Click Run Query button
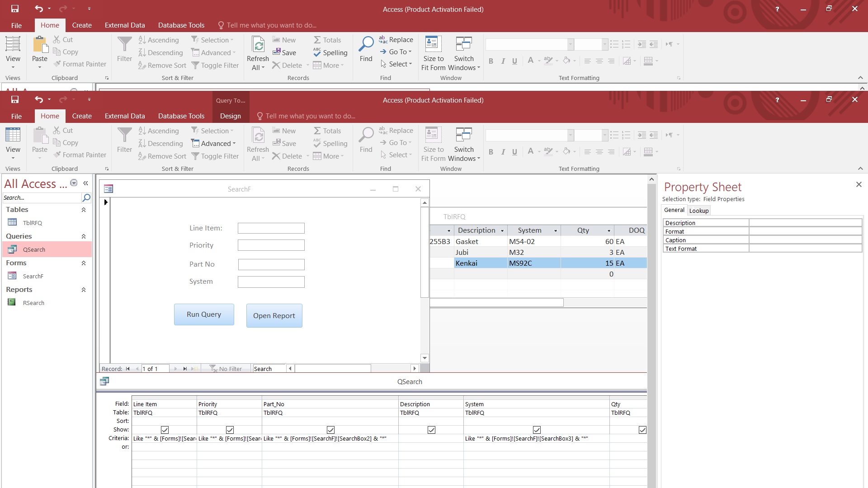 point(204,314)
